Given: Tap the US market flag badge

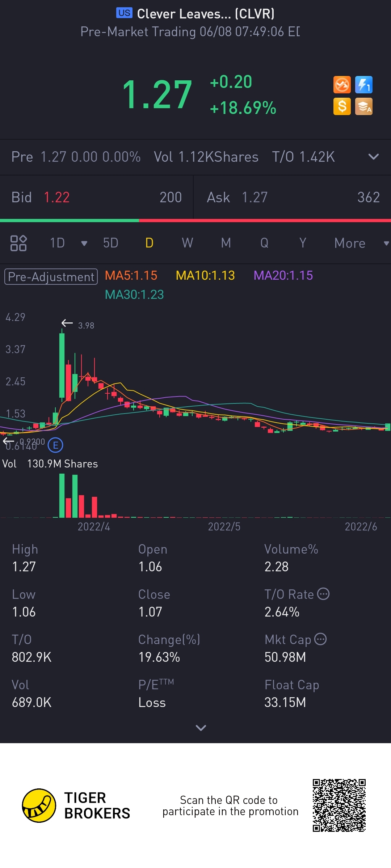Looking at the screenshot, I should (x=124, y=13).
